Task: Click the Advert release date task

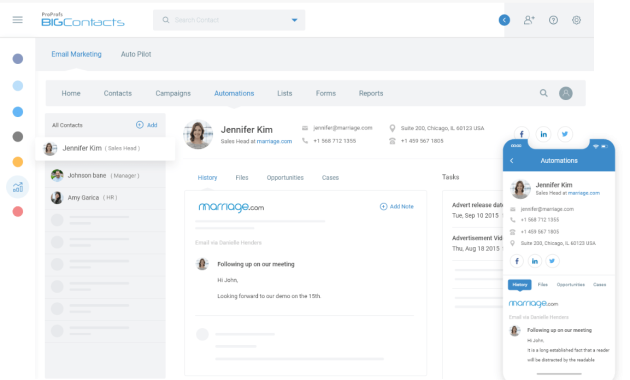Action: point(477,205)
